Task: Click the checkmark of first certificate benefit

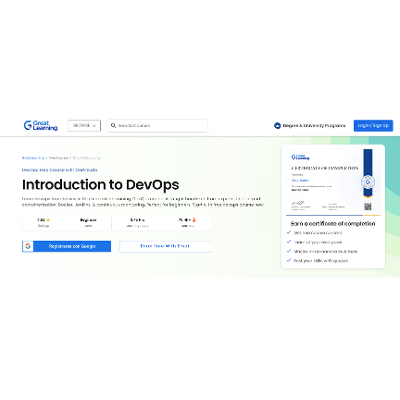Action: (x=289, y=232)
